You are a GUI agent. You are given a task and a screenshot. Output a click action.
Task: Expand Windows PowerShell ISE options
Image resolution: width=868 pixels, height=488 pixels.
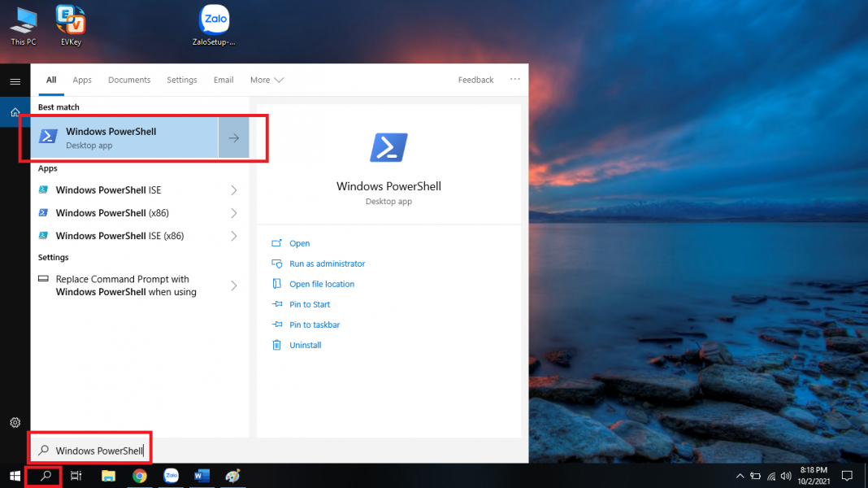234,190
